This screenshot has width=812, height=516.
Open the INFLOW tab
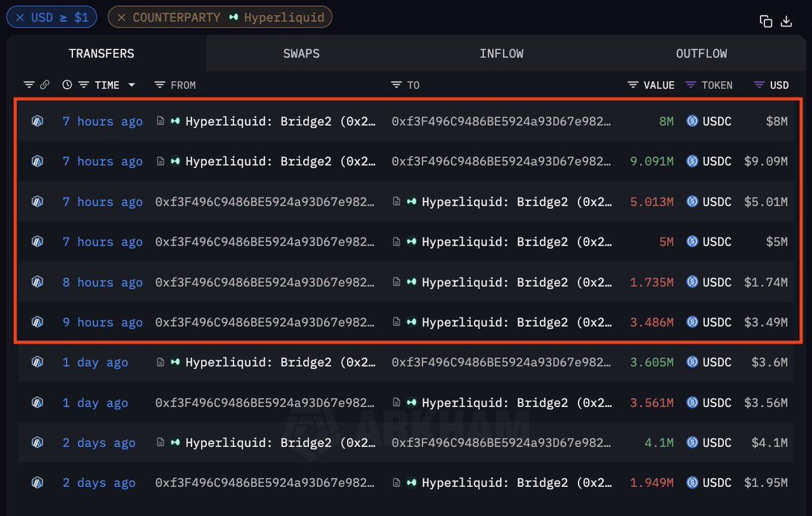coord(501,53)
